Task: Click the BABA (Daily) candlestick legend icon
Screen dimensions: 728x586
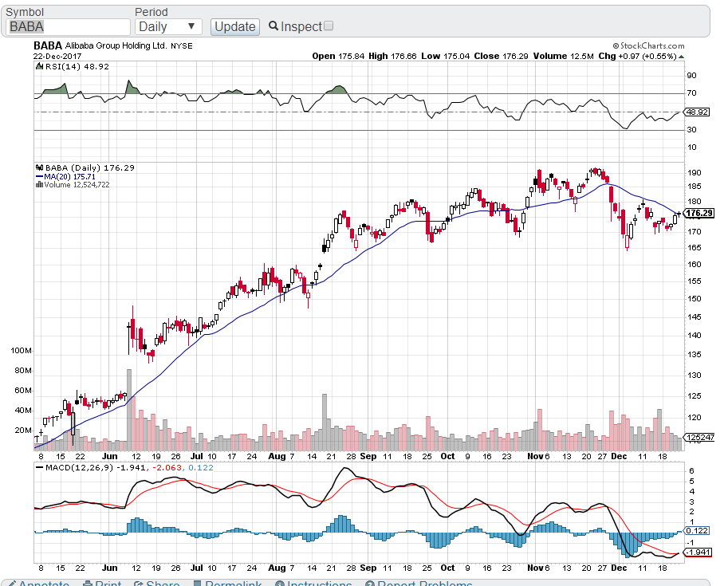Action: 39,167
